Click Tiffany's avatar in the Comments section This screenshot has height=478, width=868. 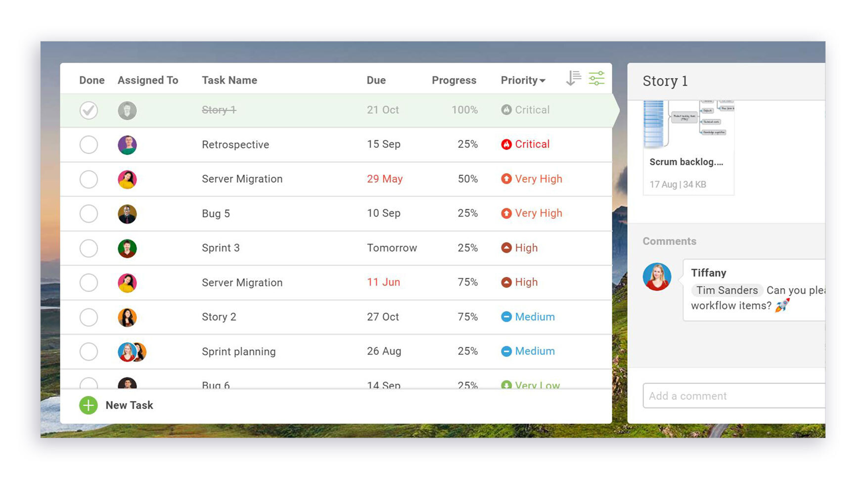coord(657,277)
